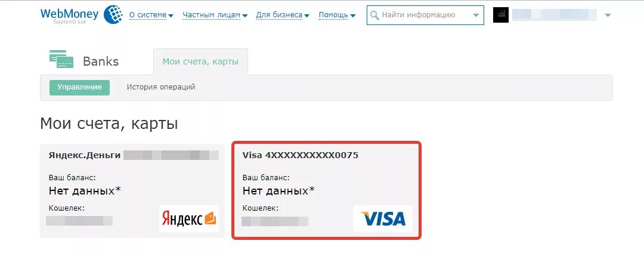Click the Banks section title
Viewport: 644px width, 256px height.
pos(101,61)
